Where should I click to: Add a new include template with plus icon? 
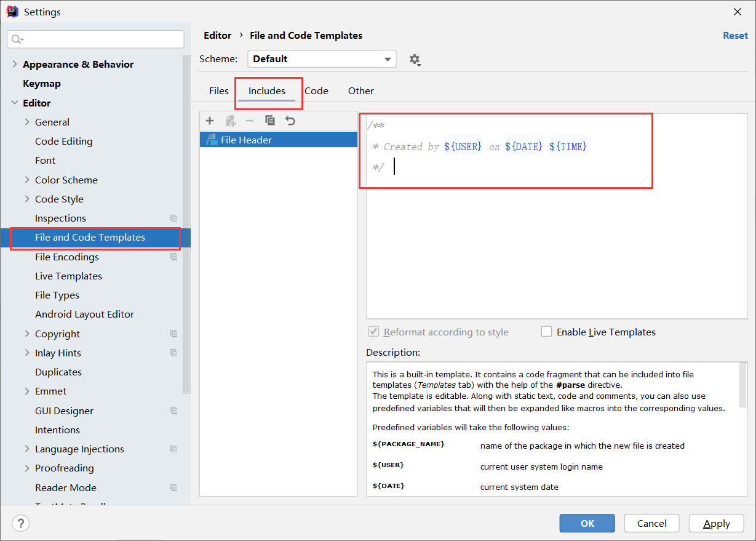(210, 121)
